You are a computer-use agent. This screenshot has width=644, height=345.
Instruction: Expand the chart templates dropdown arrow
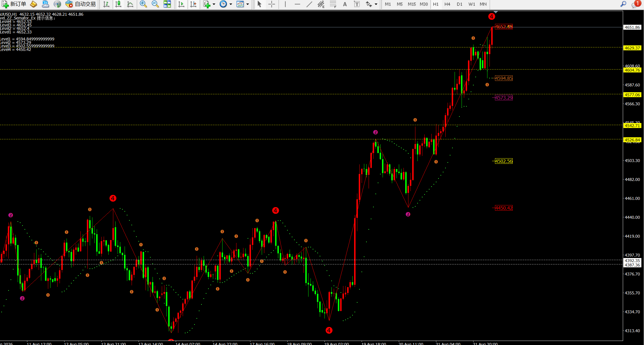point(247,4)
